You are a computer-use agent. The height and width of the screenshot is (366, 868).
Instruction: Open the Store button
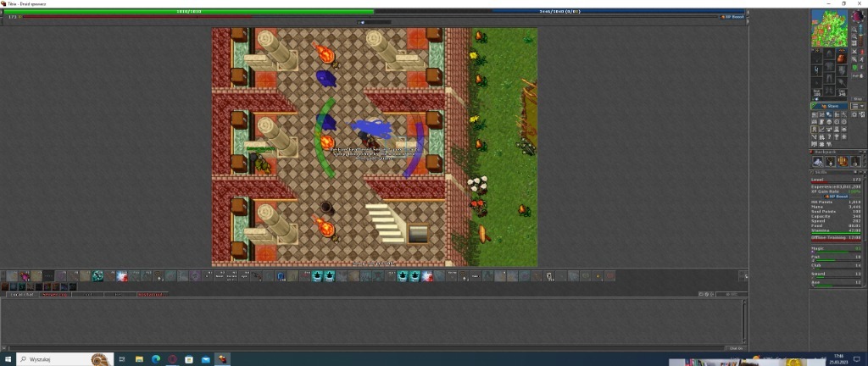pyautogui.click(x=829, y=106)
